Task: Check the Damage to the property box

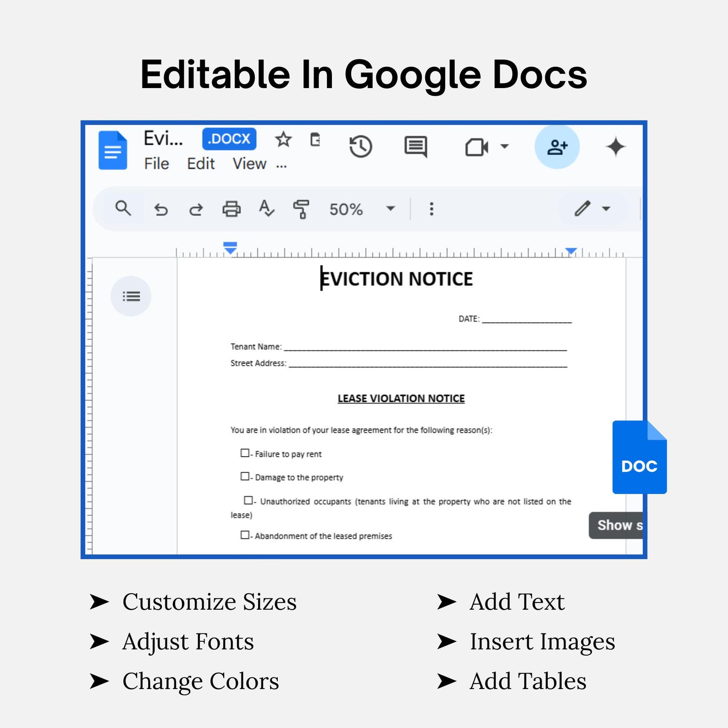Action: pyautogui.click(x=245, y=476)
